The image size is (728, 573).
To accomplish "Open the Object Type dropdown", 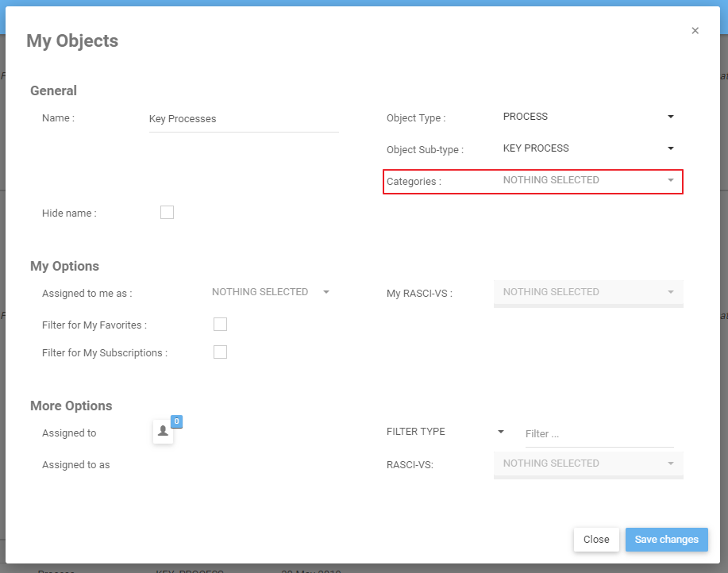I will coord(587,117).
